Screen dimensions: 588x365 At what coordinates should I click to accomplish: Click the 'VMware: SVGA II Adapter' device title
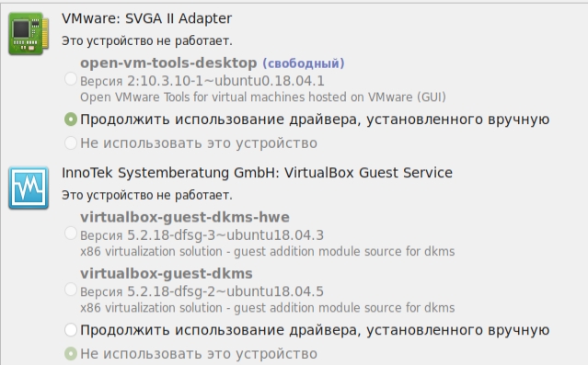pyautogui.click(x=146, y=18)
